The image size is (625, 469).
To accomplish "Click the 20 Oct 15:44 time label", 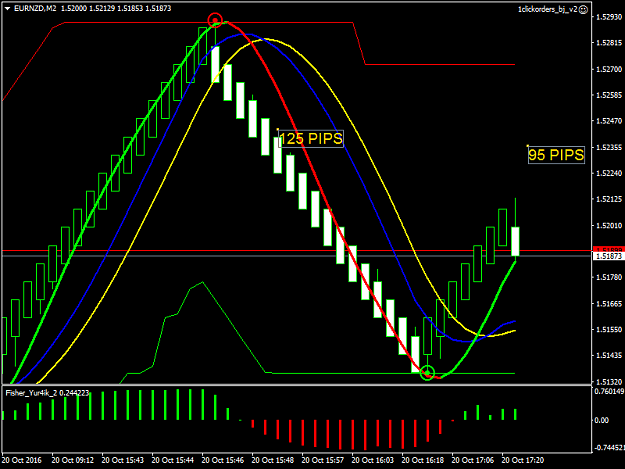I will click(x=173, y=460).
